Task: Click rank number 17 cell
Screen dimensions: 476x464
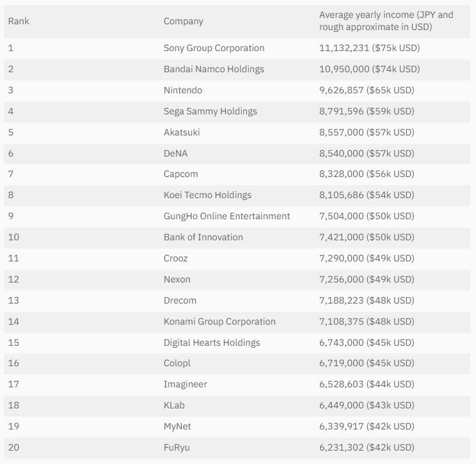Action: 13,384
